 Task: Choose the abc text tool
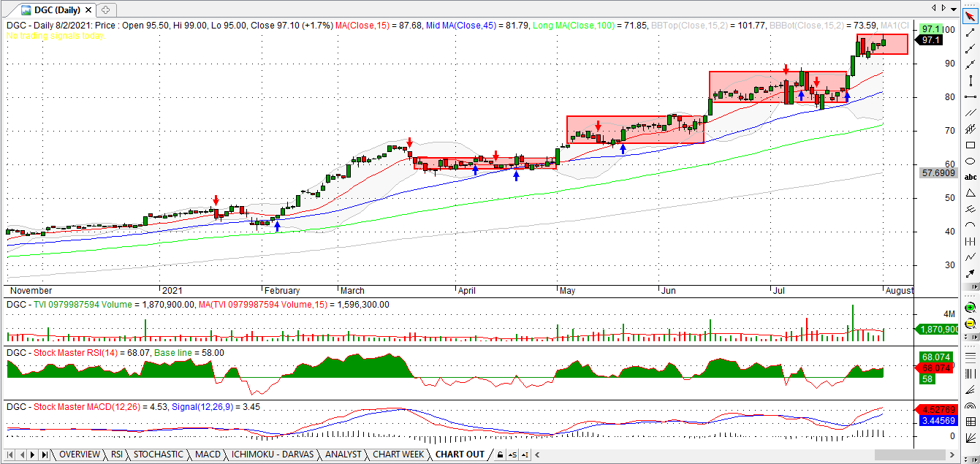(970, 178)
